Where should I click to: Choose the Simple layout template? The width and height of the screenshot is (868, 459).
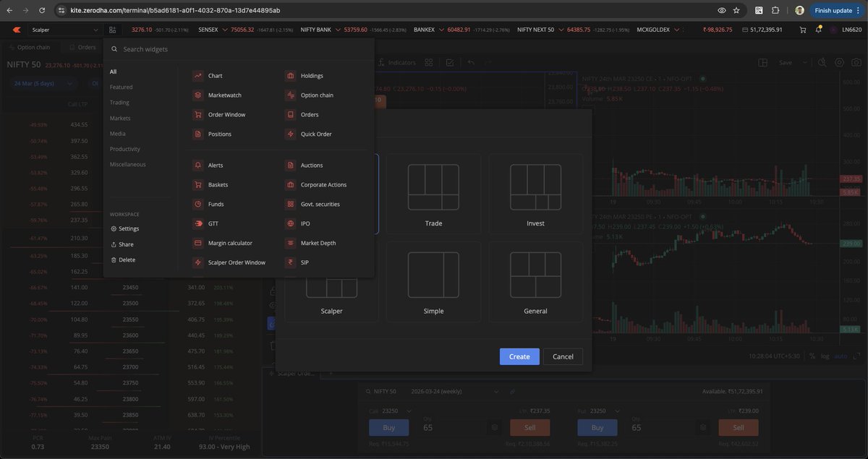tap(433, 282)
